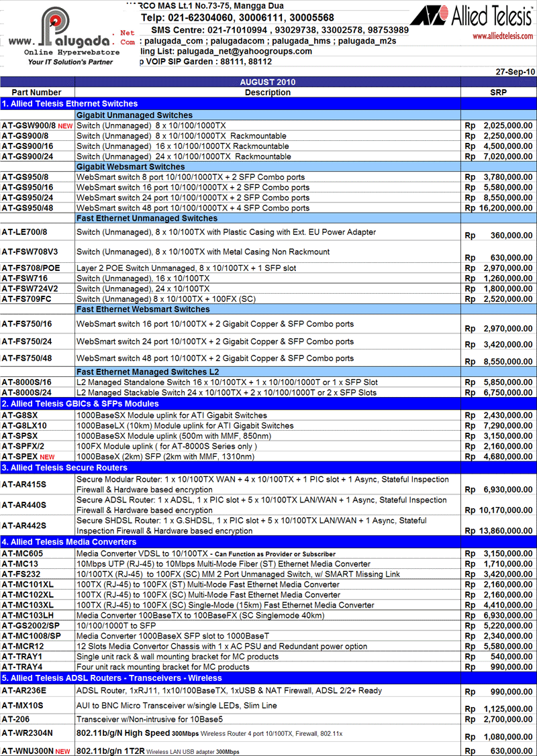Click part number AT-GSW900/8
This screenshot has height=756, width=537.
(29, 126)
